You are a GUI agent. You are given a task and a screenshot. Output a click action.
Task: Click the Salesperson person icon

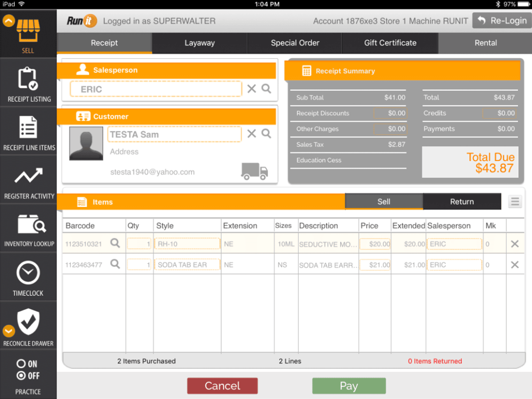(82, 70)
